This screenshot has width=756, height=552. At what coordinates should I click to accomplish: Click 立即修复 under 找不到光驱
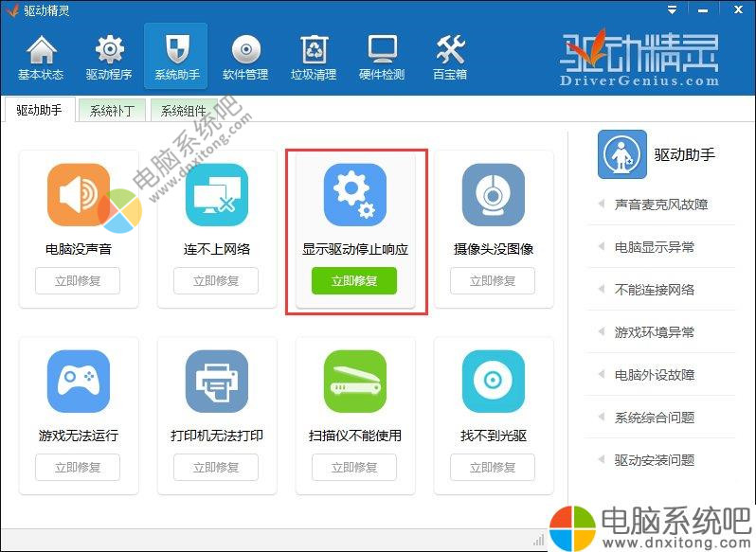(493, 467)
